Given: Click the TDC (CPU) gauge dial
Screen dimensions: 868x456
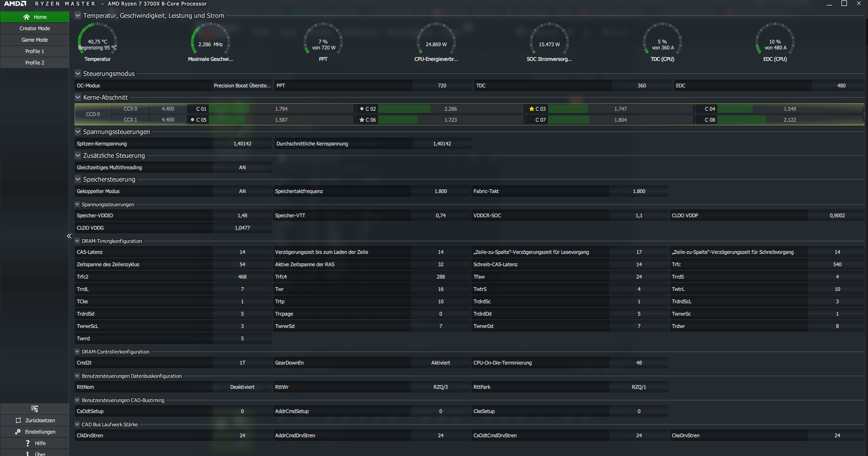Looking at the screenshot, I should 662,38.
